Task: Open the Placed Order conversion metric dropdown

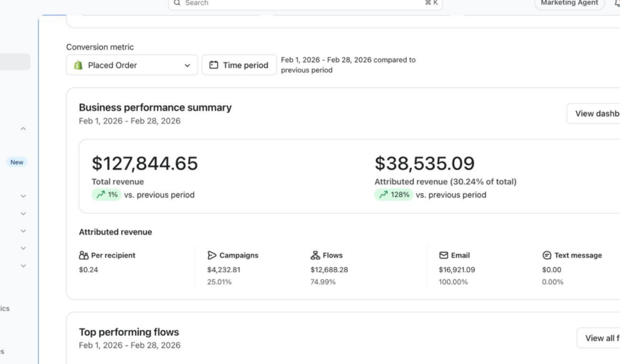Action: tap(132, 65)
